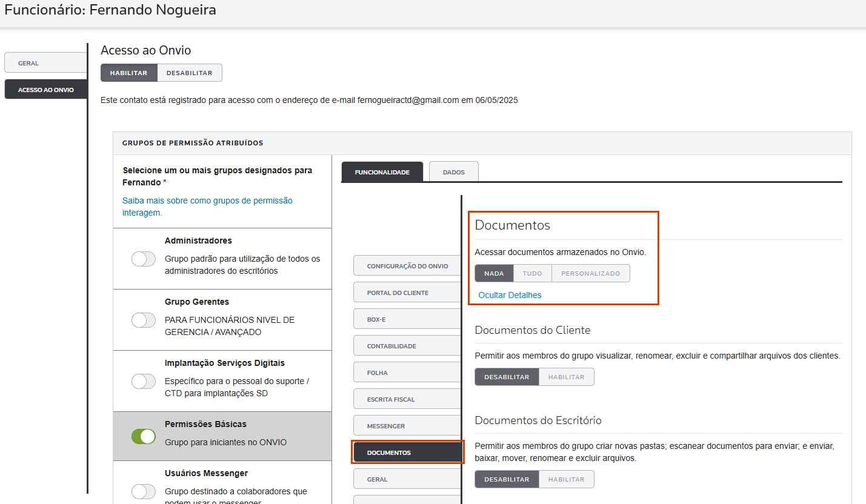Set Documentos access to Tudo
Screen dimensions: 866x504
click(x=532, y=273)
